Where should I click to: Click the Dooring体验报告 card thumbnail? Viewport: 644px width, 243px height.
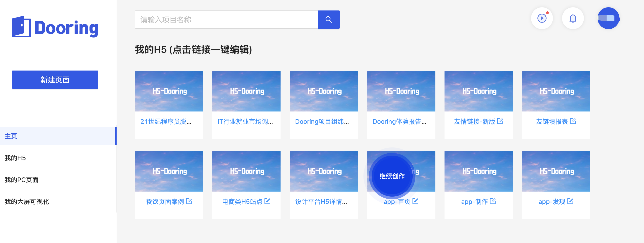pos(401,91)
